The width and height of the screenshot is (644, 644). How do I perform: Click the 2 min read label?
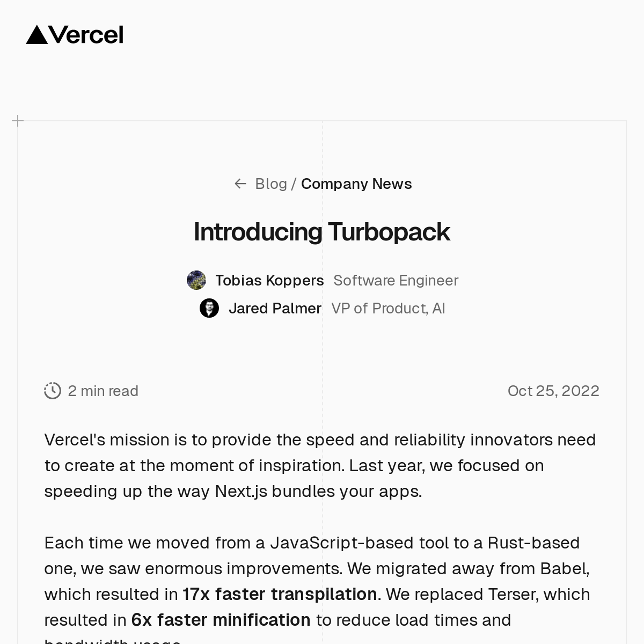(x=103, y=391)
